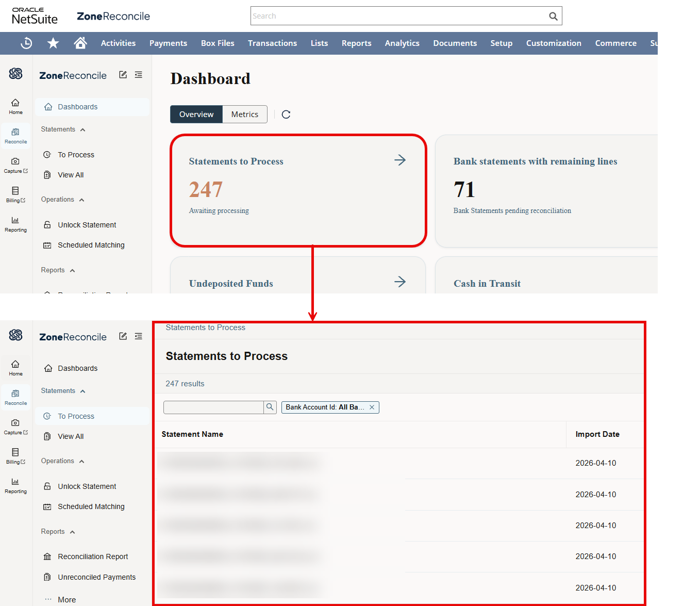Screen dimensions: 700x606
Task: Click the statements list search input
Action: coord(213,407)
